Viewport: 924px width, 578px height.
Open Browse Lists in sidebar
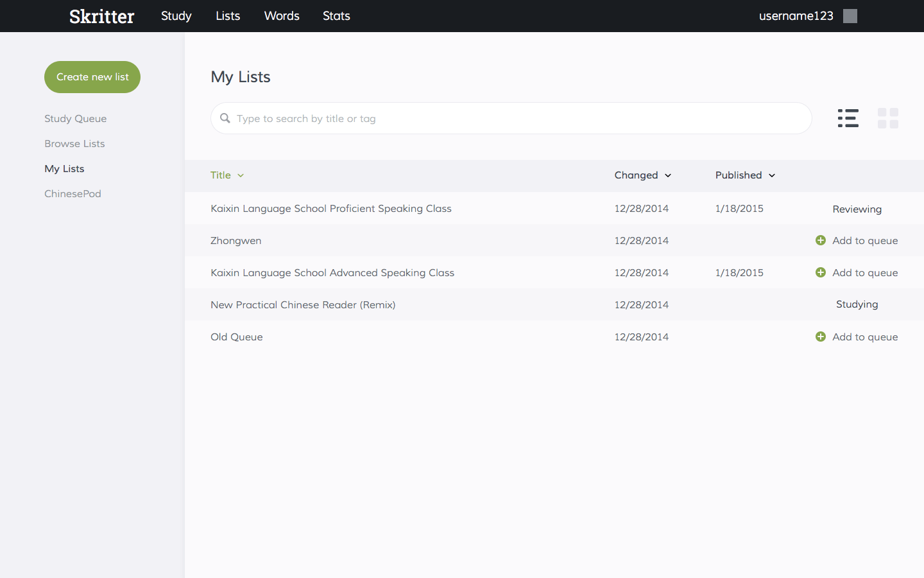[x=74, y=144]
